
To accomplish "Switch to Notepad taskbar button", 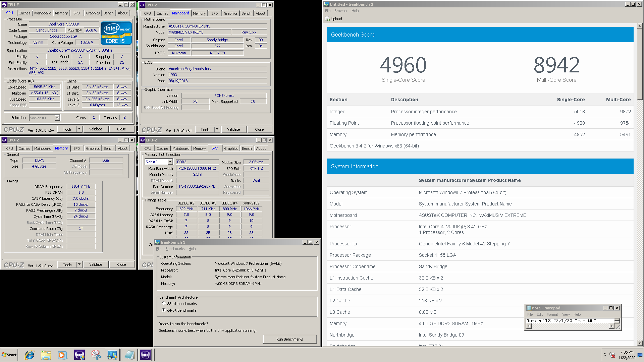I will (129, 355).
